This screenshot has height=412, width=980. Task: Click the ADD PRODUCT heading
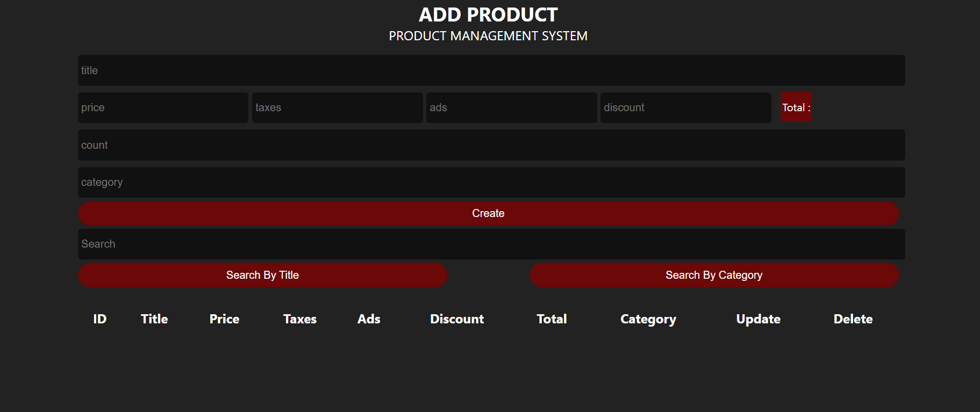click(x=488, y=15)
